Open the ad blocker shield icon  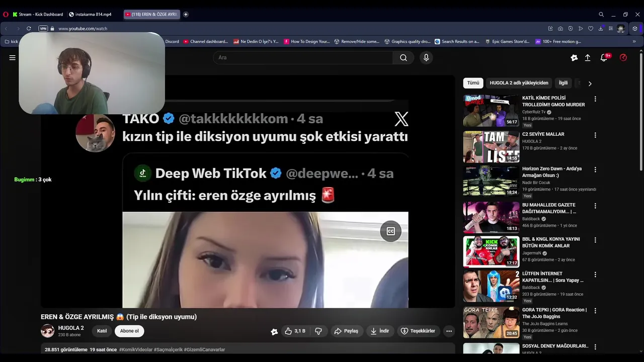click(571, 29)
